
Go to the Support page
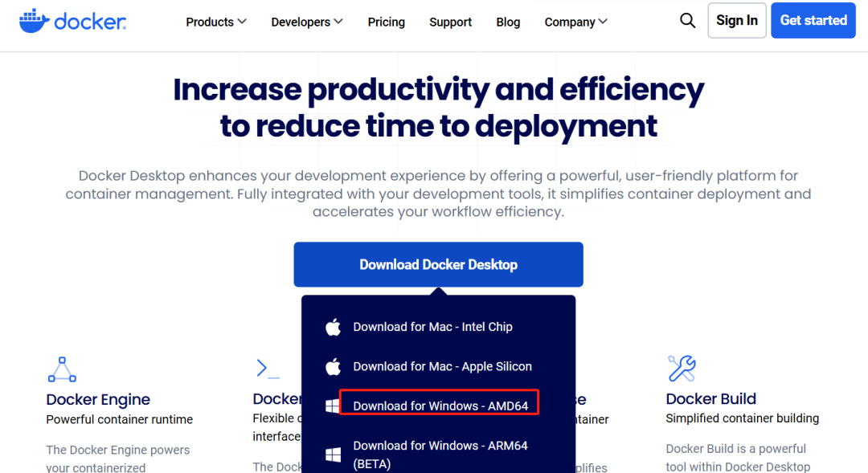(x=451, y=22)
